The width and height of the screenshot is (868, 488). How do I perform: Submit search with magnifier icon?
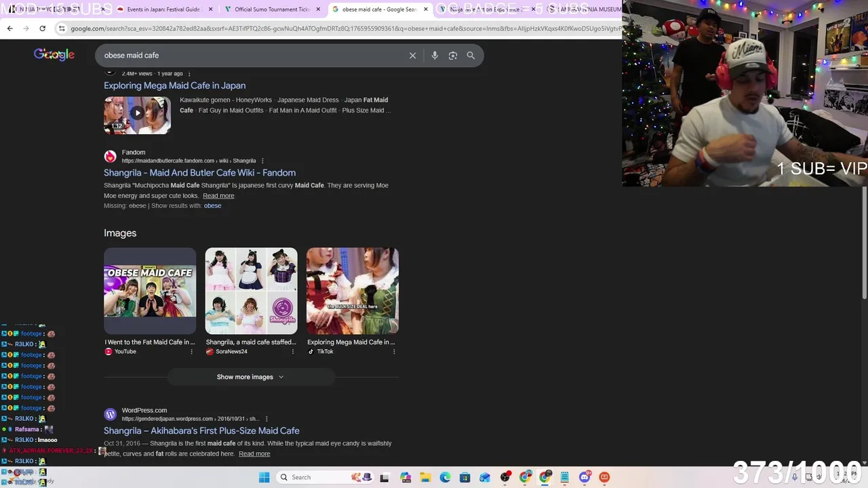pyautogui.click(x=471, y=56)
